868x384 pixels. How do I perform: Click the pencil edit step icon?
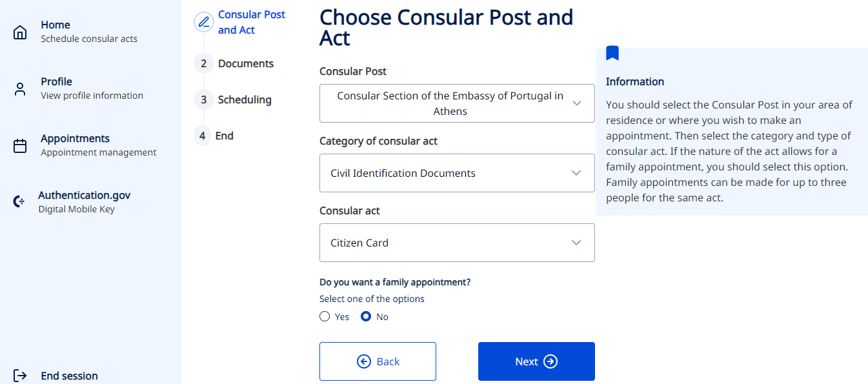click(204, 22)
